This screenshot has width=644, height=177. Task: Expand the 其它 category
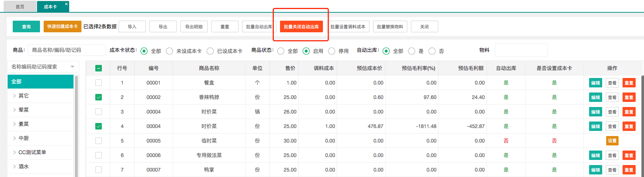[x=15, y=96]
